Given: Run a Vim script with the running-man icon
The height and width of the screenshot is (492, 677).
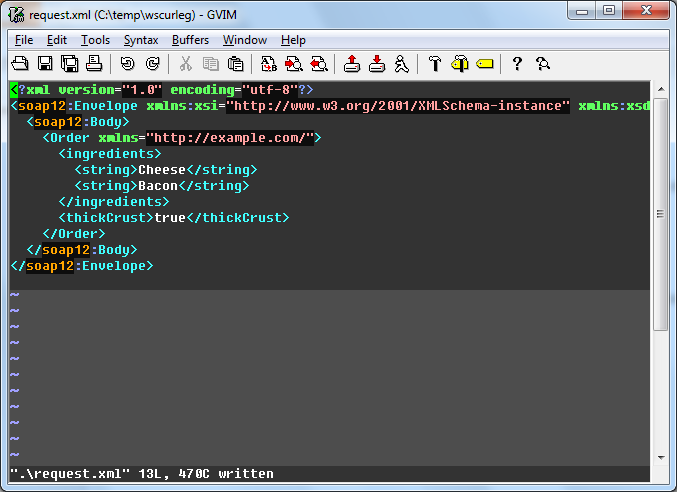Looking at the screenshot, I should point(402,64).
